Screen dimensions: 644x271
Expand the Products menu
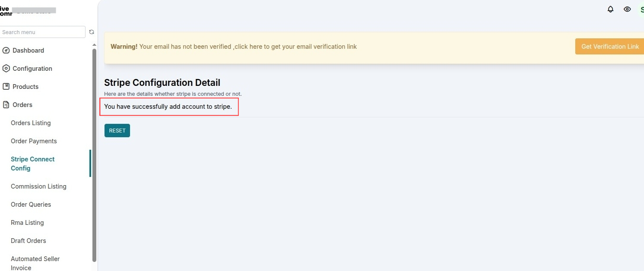[25, 87]
